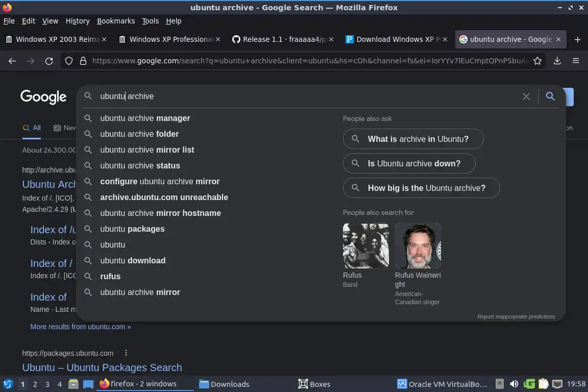The height and width of the screenshot is (392, 588).
Task: Select the 'All' search results tab
Action: click(32, 128)
